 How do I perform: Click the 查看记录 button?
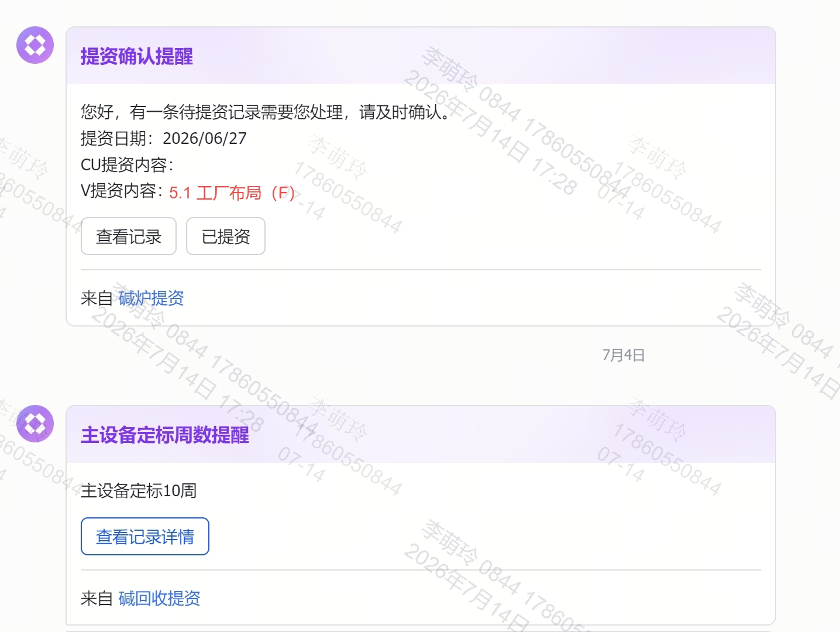tap(129, 236)
